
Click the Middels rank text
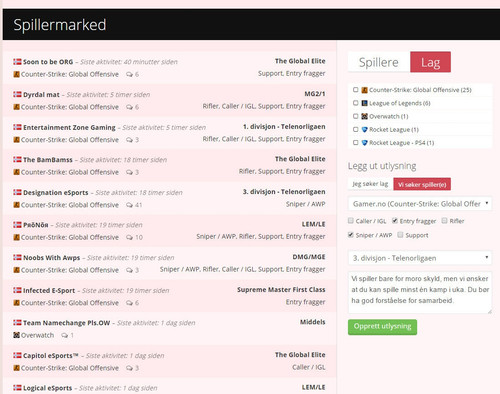tap(312, 322)
